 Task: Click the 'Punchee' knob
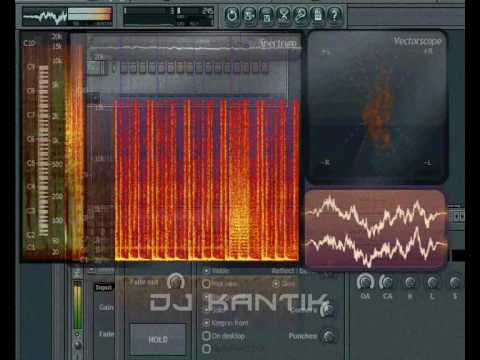pos(329,336)
